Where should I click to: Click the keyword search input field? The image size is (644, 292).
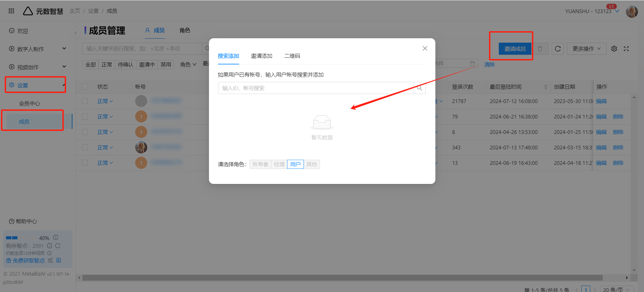[x=142, y=48]
